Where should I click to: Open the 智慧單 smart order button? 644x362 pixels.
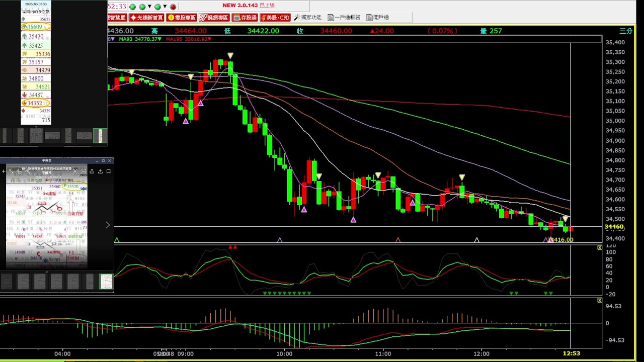point(117,18)
